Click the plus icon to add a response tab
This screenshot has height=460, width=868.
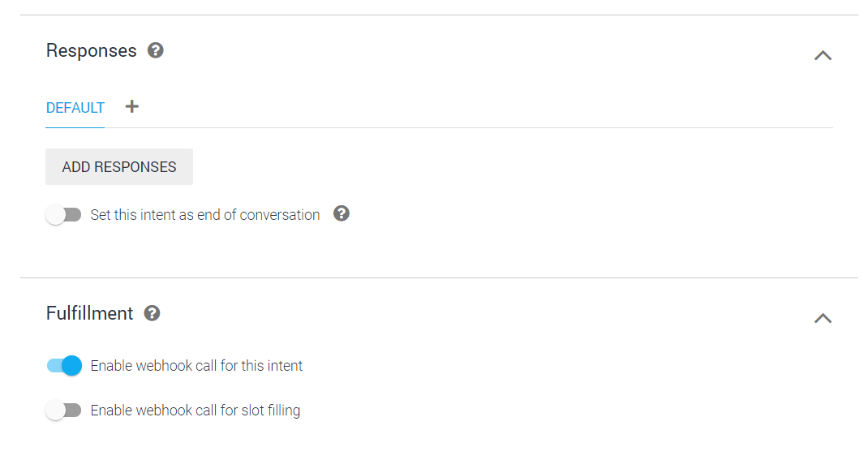coord(132,106)
